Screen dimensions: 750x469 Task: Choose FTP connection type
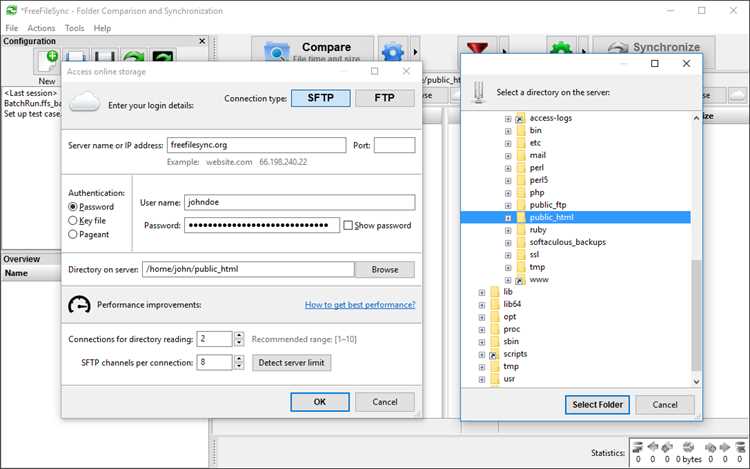tap(385, 98)
